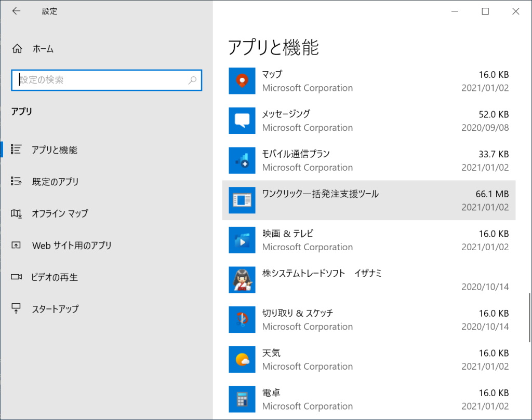Select the マップ app name
This screenshot has height=420, width=532.
coord(272,74)
